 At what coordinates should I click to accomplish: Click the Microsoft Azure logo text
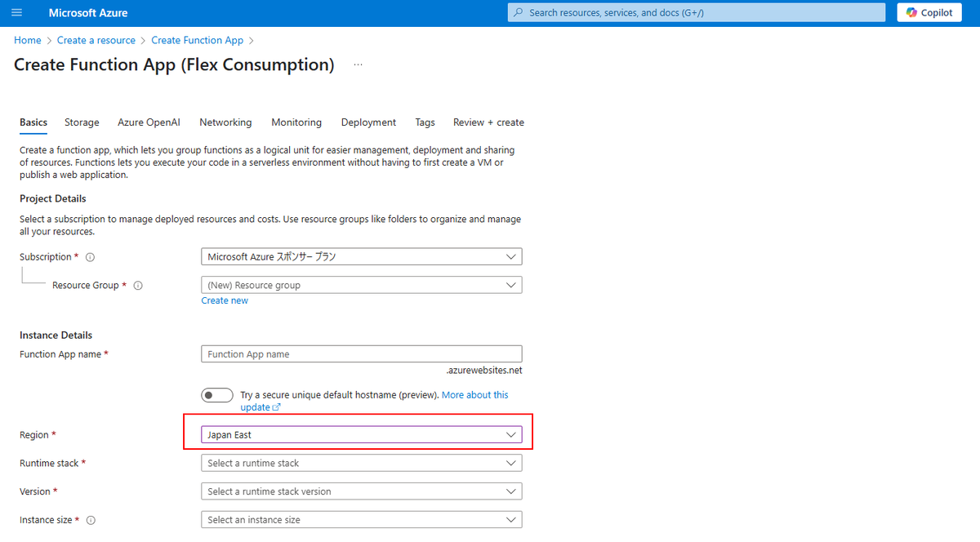(88, 13)
